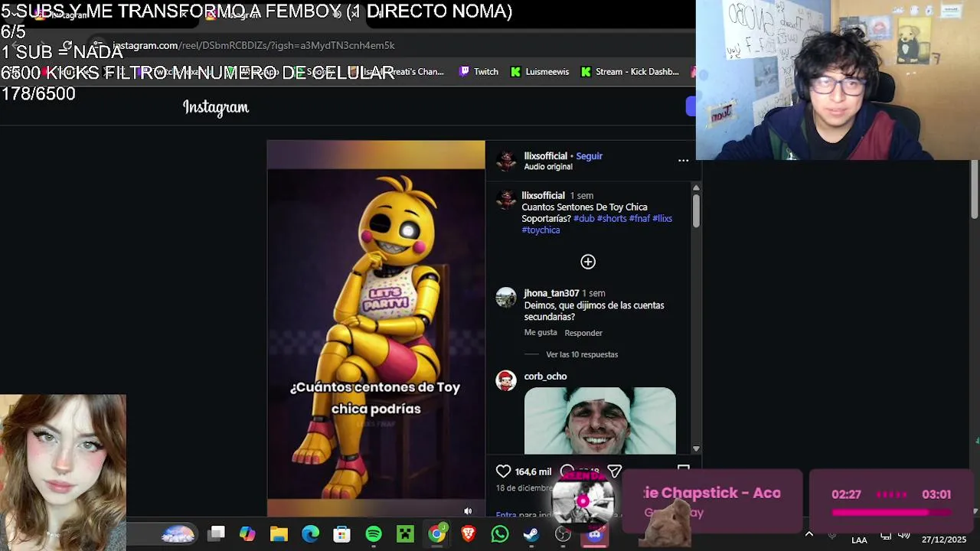Save the reel with the bookmark icon

683,468
